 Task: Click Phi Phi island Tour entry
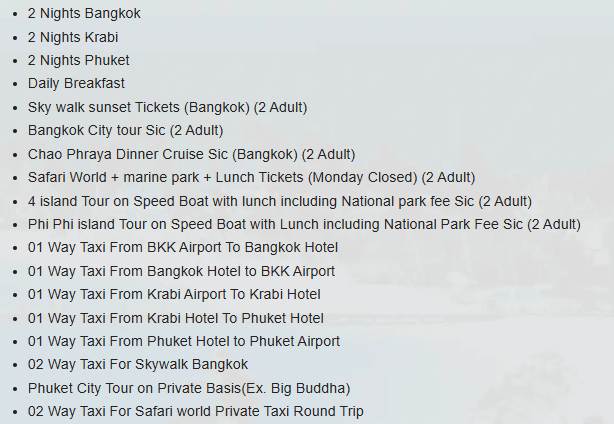click(304, 224)
